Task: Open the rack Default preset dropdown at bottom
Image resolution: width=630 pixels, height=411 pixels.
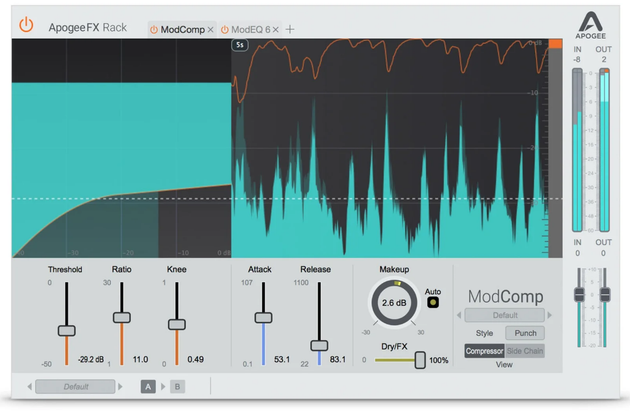Action: pos(75,387)
